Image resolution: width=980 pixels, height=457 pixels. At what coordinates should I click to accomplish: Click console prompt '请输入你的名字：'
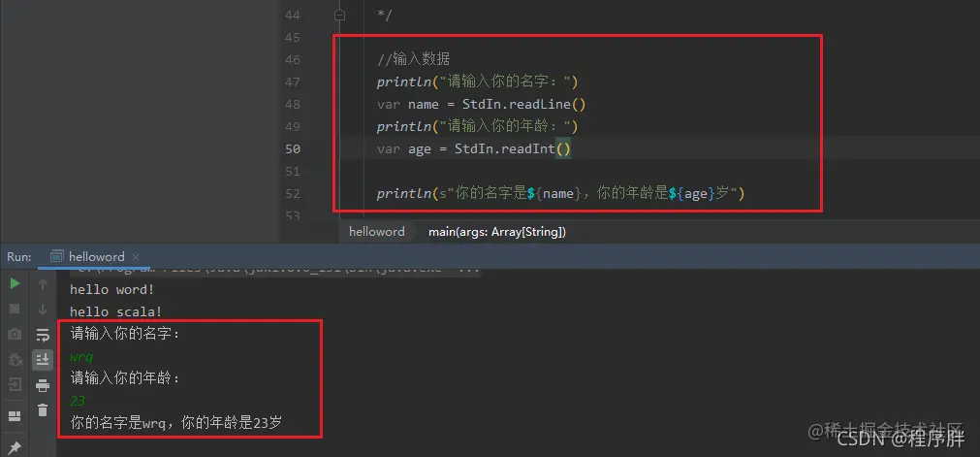click(125, 334)
